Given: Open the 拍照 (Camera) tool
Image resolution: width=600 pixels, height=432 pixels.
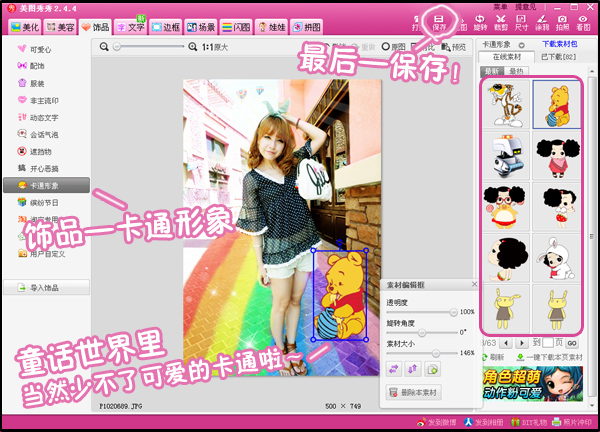Looking at the screenshot, I should [x=563, y=23].
